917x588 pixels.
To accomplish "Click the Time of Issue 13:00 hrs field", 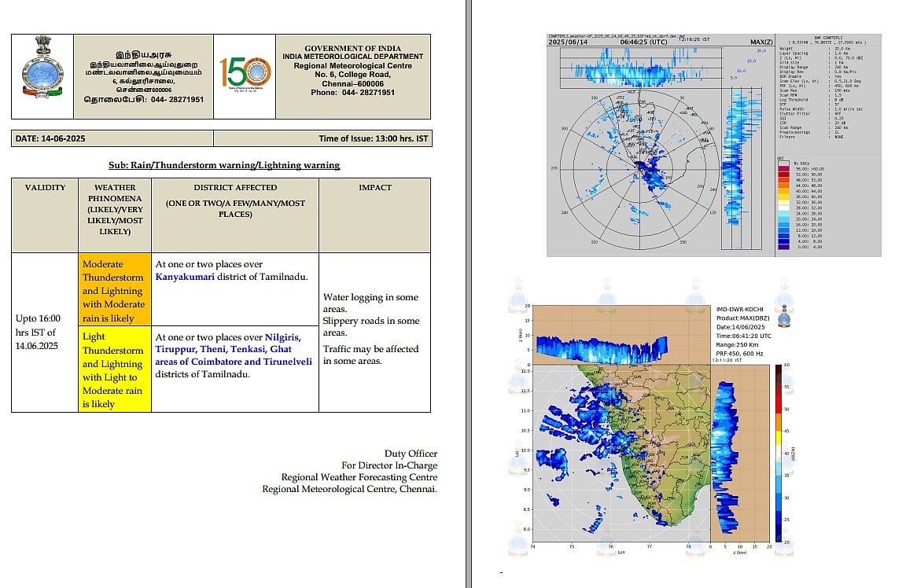I will point(373,138).
